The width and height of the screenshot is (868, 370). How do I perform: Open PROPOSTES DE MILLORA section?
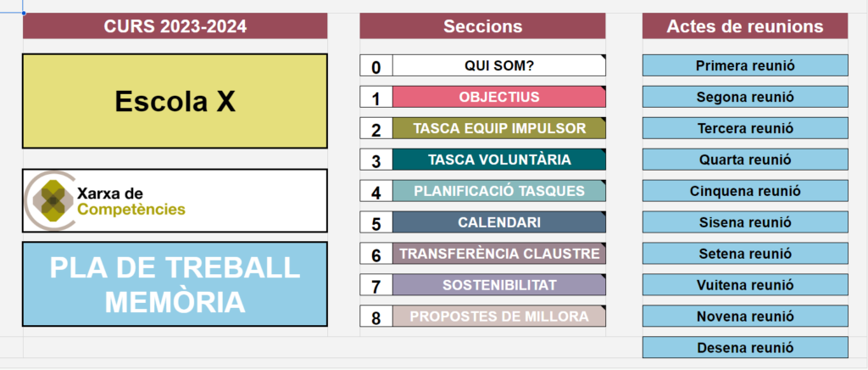click(499, 317)
